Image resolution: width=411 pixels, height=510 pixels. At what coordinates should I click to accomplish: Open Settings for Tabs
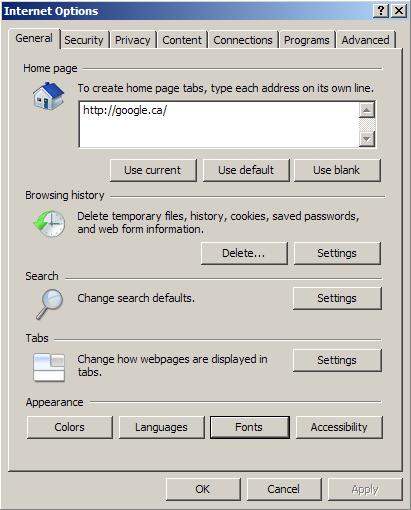click(337, 360)
